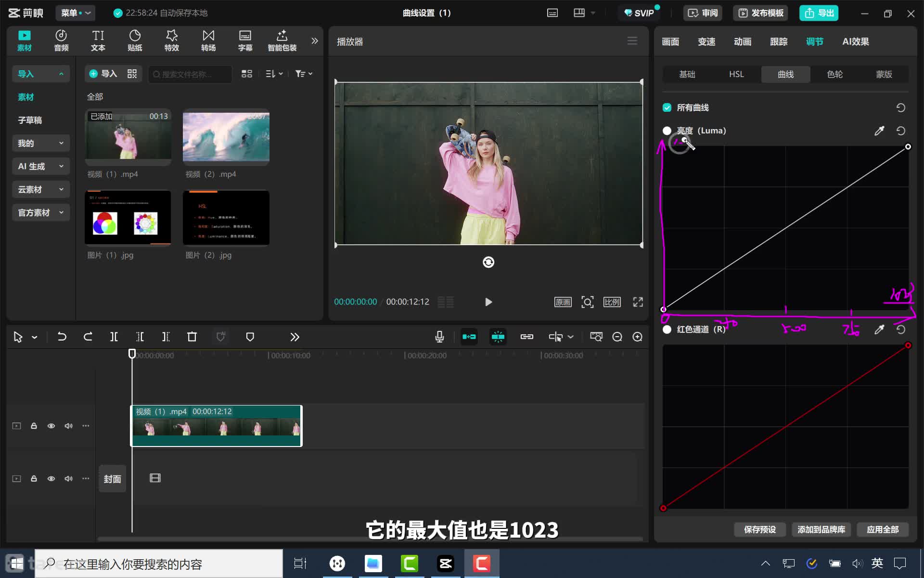Click the rotate icon below the preview

pyautogui.click(x=488, y=262)
